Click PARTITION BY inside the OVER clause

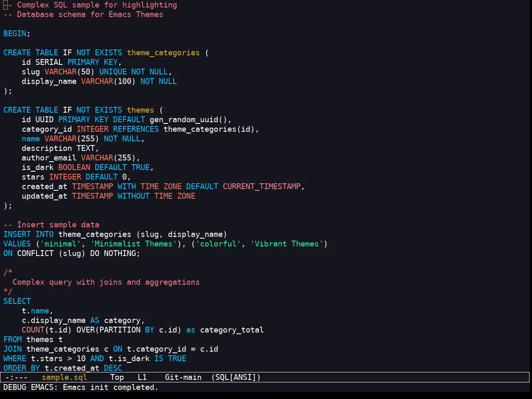[127, 330]
